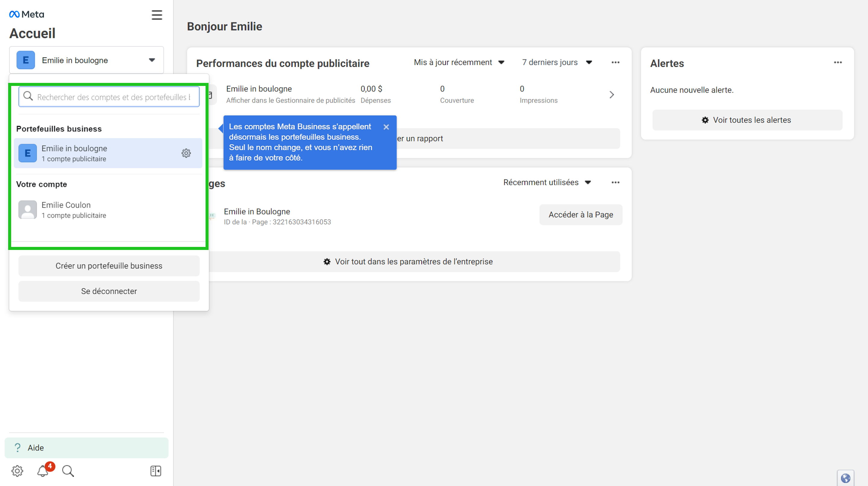Open 7 derniers jours date range dropdown
Viewport: 868px width, 486px height.
[x=557, y=62]
